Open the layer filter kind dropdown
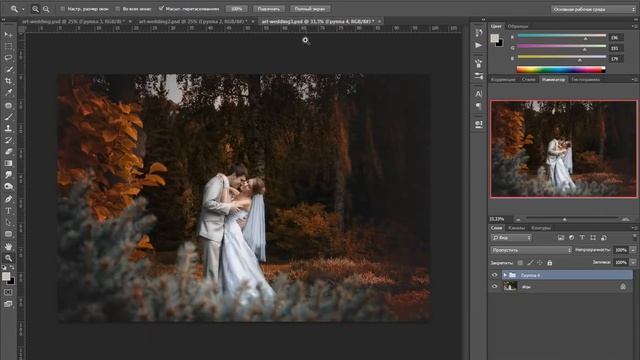Screen dimensions: 640x360 (511, 238)
